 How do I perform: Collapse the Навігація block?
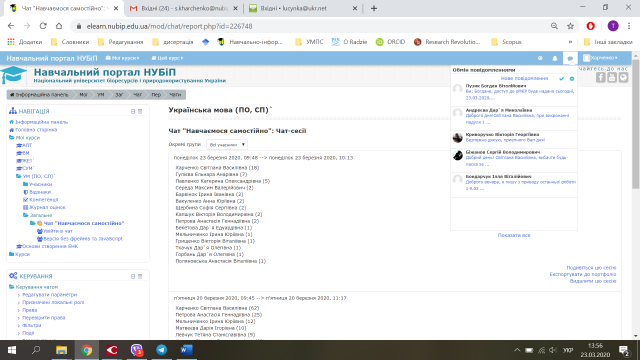133,111
